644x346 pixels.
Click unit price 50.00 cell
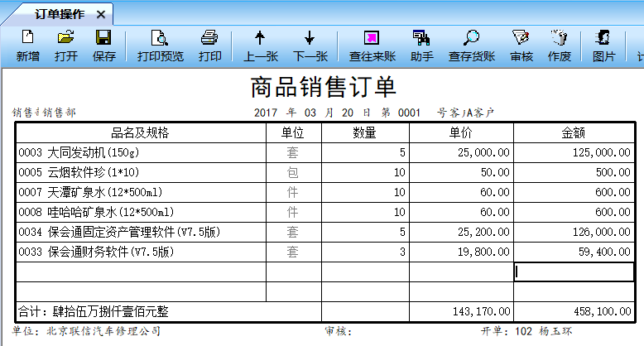pyautogui.click(x=461, y=173)
